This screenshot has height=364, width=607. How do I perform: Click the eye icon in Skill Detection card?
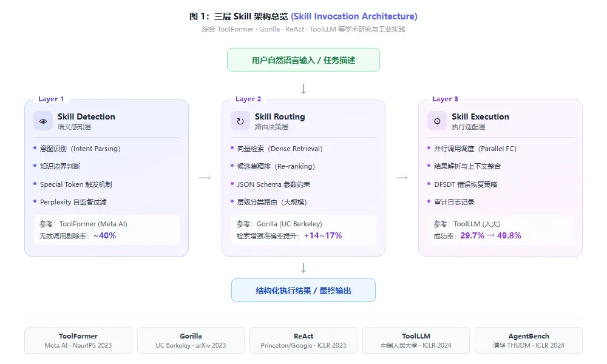click(43, 121)
